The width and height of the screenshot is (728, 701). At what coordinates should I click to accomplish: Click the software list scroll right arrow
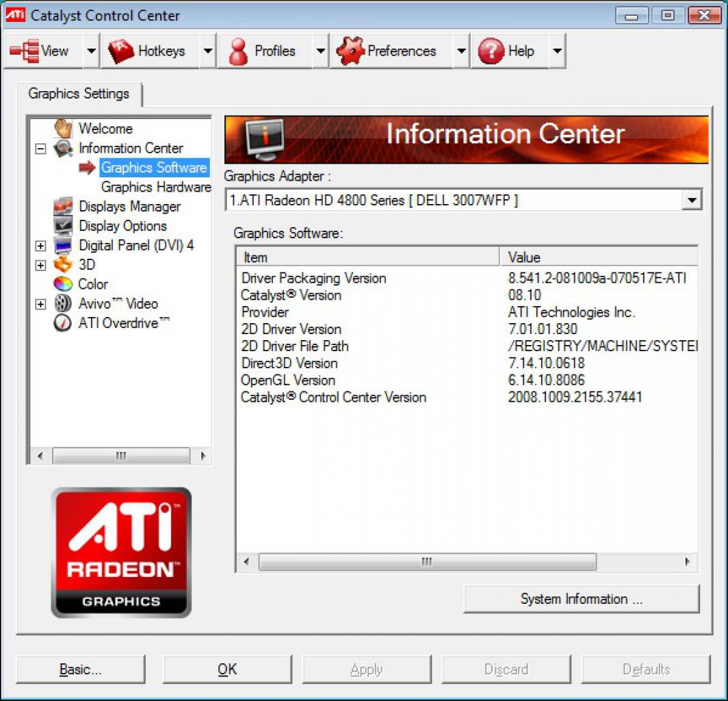(687, 561)
